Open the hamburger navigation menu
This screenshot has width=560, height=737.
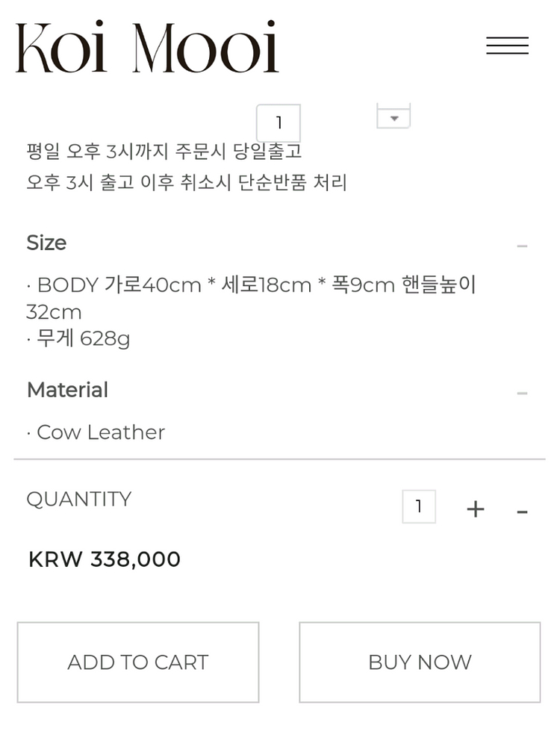pyautogui.click(x=507, y=46)
